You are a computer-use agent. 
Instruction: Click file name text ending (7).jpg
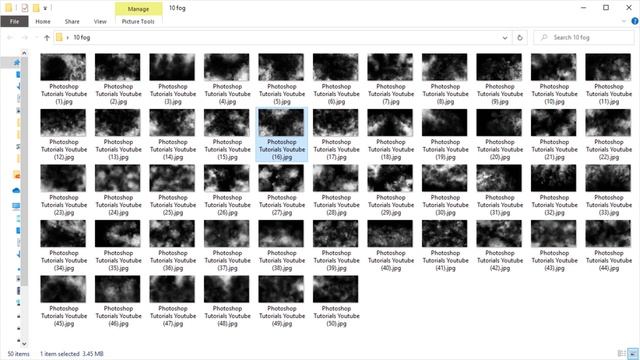coord(391,94)
